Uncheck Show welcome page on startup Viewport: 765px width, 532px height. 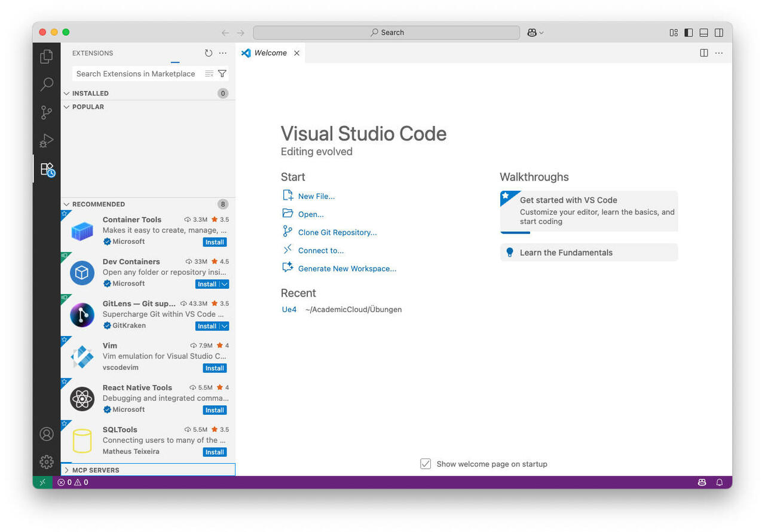(x=426, y=464)
